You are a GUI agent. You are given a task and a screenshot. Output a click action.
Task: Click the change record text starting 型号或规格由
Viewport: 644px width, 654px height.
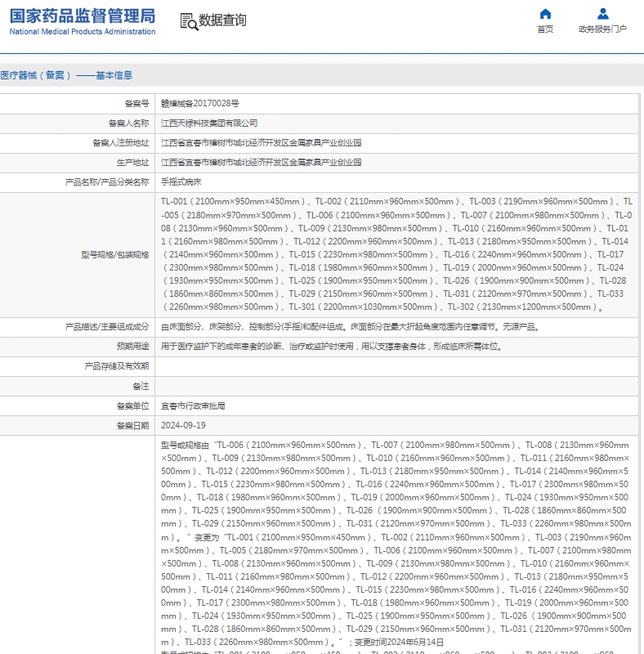coord(396,544)
